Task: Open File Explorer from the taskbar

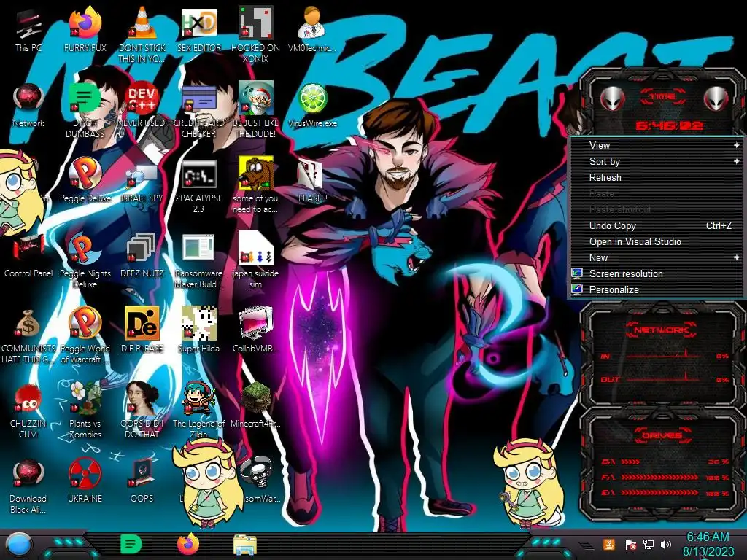Action: click(245, 545)
